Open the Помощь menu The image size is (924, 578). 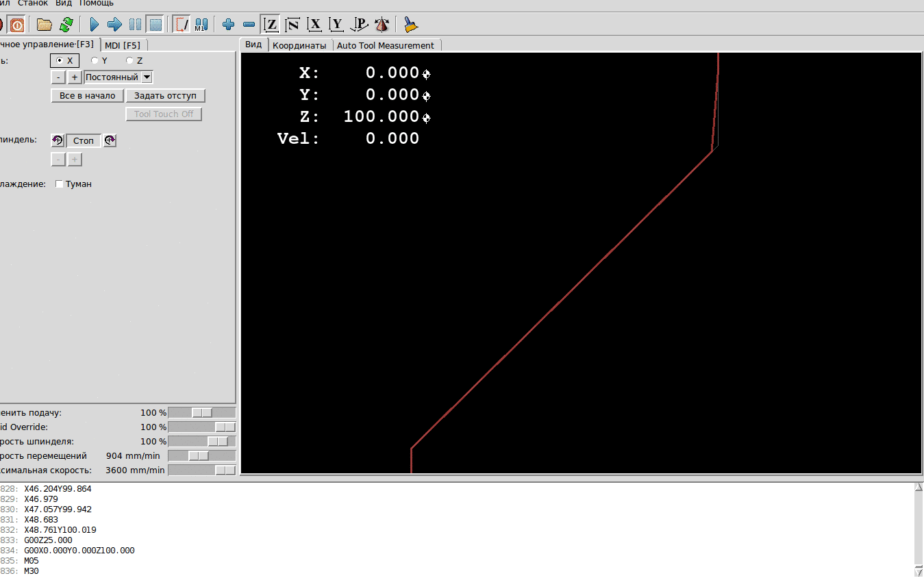tap(97, 3)
